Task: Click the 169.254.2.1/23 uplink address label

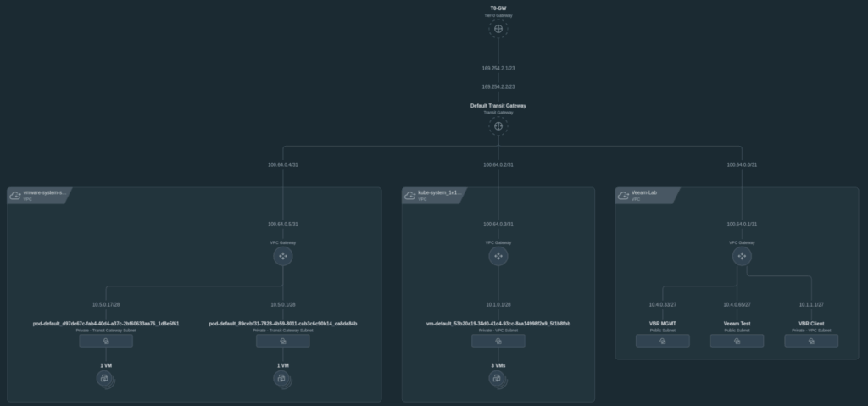Action: pyautogui.click(x=498, y=68)
